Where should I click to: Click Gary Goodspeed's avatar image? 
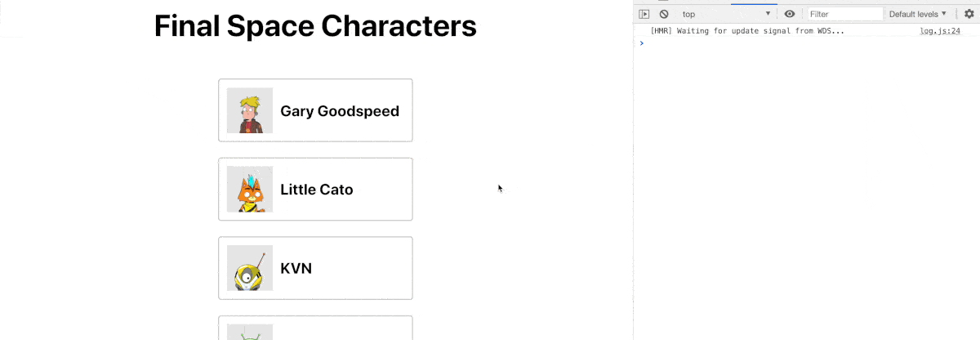pos(250,110)
